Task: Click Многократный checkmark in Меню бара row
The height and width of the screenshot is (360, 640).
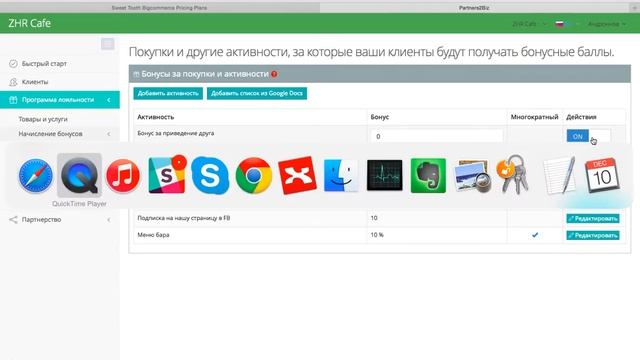Action: [535, 235]
